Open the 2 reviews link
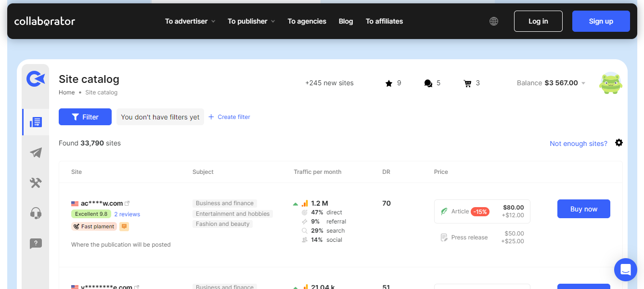Viewport: 644px width, 289px height. (x=127, y=214)
